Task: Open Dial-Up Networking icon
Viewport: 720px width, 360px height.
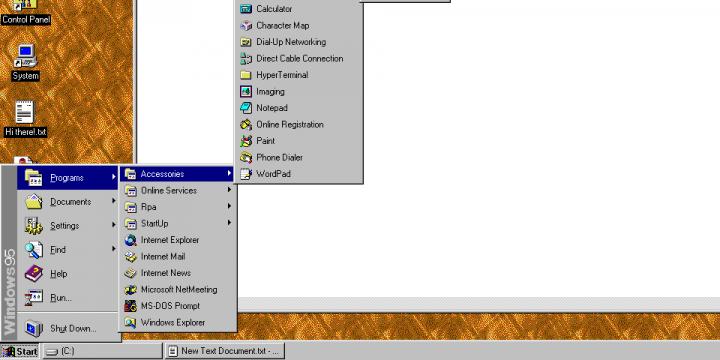Action: point(246,42)
